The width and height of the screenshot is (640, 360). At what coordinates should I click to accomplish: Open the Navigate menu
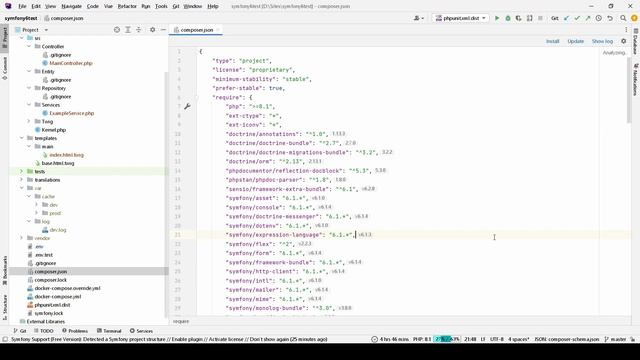(71, 6)
